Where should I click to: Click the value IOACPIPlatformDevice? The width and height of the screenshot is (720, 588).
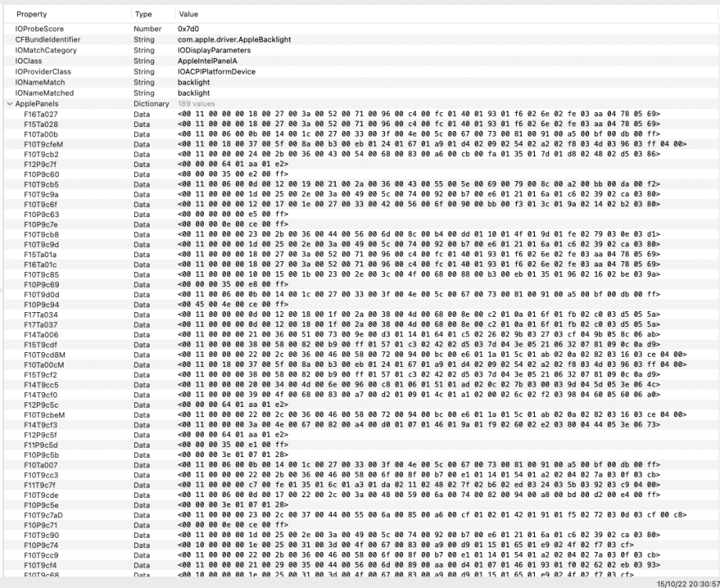point(216,71)
